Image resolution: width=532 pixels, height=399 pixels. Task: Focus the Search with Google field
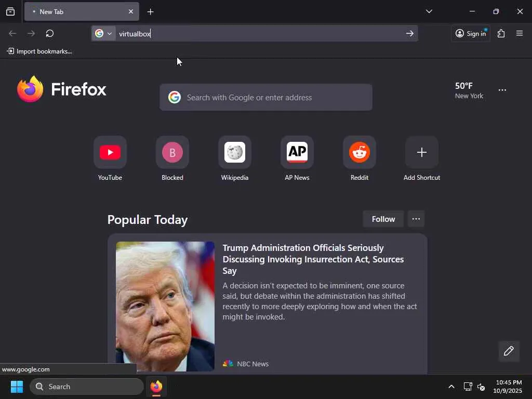(265, 97)
